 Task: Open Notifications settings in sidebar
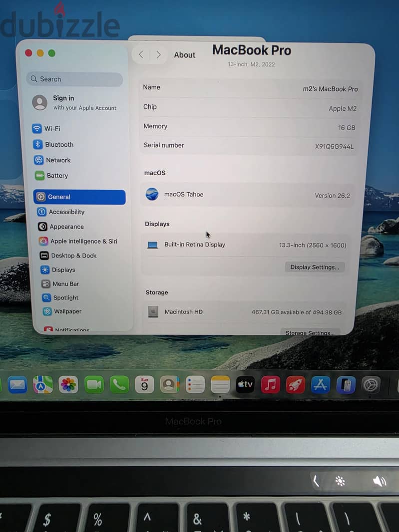[x=67, y=329]
